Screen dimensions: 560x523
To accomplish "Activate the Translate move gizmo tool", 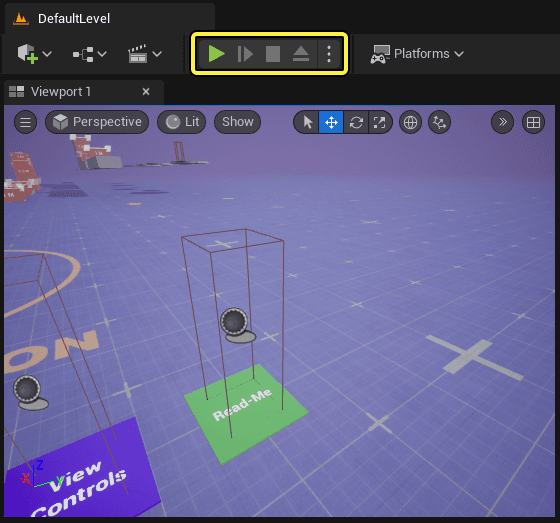I will 331,122.
